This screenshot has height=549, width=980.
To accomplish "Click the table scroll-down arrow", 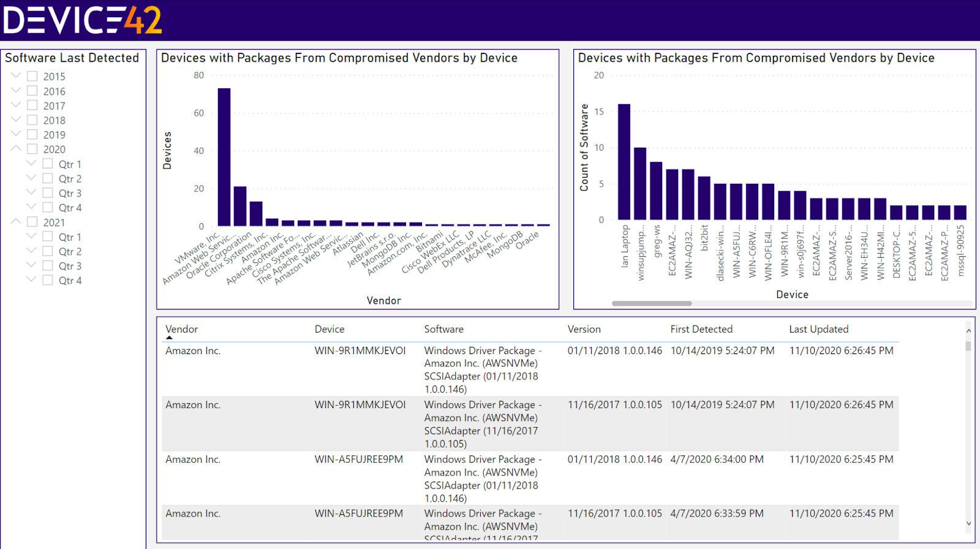I will (968, 523).
